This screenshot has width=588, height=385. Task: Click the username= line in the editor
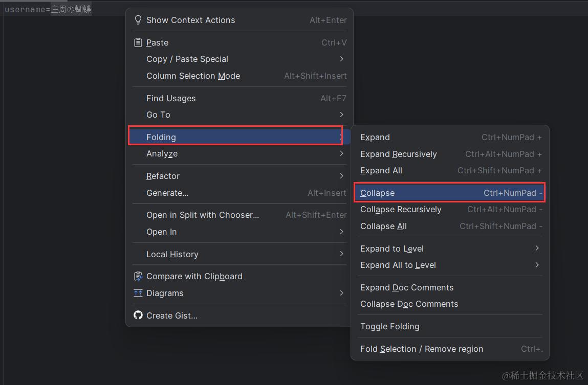pyautogui.click(x=48, y=9)
